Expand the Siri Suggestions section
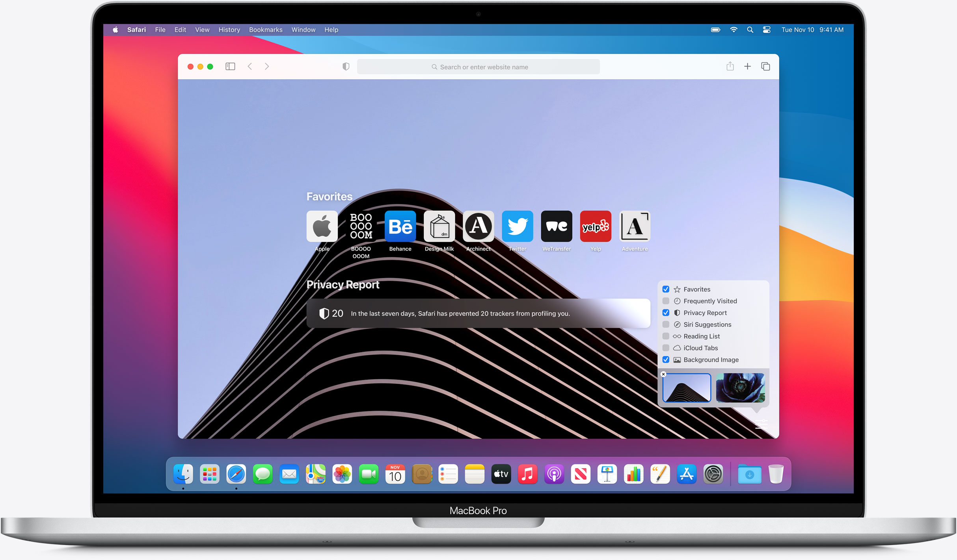 click(667, 324)
